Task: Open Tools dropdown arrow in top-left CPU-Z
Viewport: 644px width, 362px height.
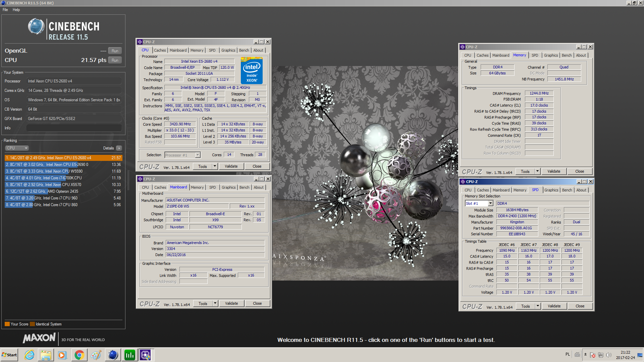Action: (x=215, y=167)
